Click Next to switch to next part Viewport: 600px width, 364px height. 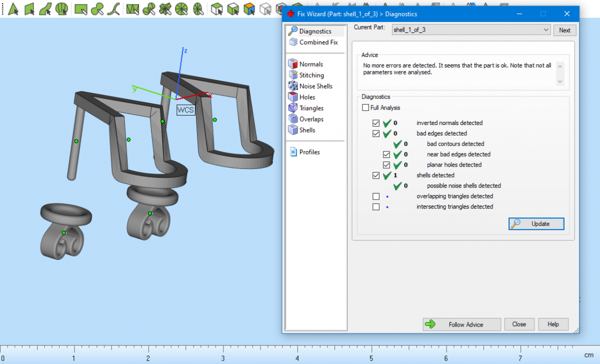[564, 30]
